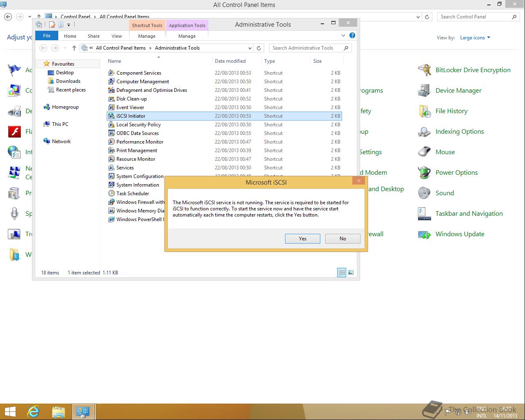The height and width of the screenshot is (420, 525).
Task: Open the View ribbon tab
Action: [116, 36]
